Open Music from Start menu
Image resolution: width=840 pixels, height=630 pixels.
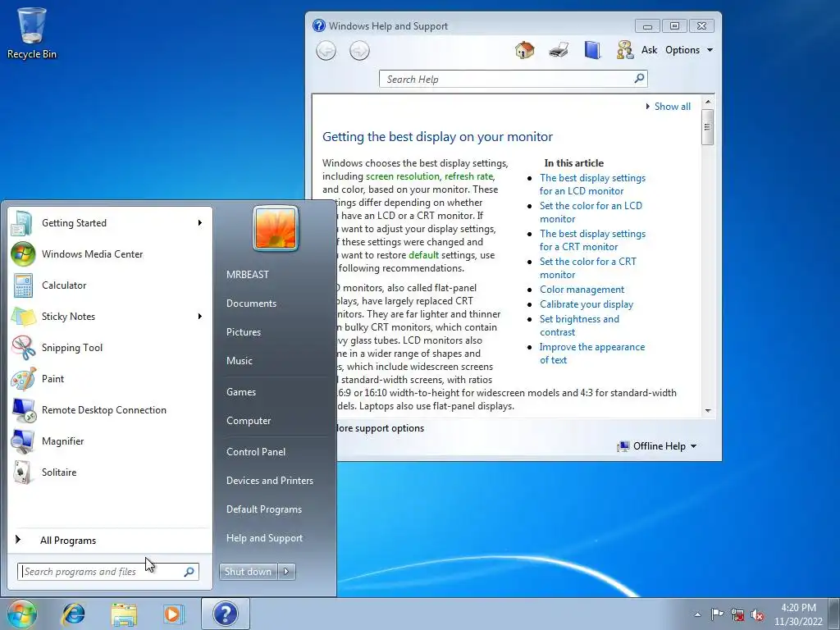tap(239, 361)
